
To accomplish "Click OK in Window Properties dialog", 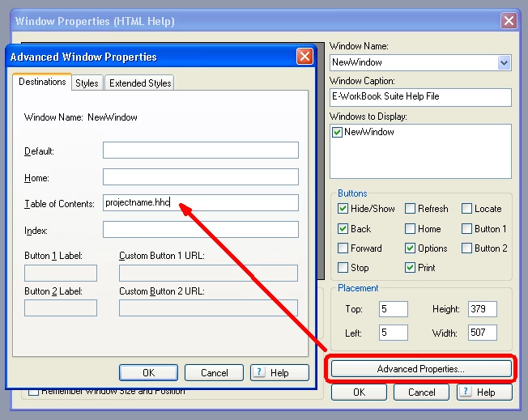I will click(359, 392).
